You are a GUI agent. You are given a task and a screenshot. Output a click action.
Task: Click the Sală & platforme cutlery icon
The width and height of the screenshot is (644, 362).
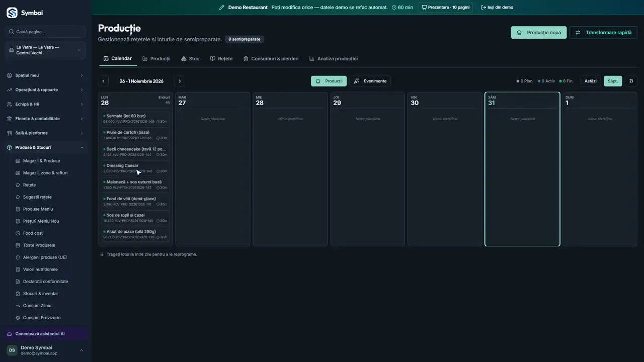tap(10, 133)
